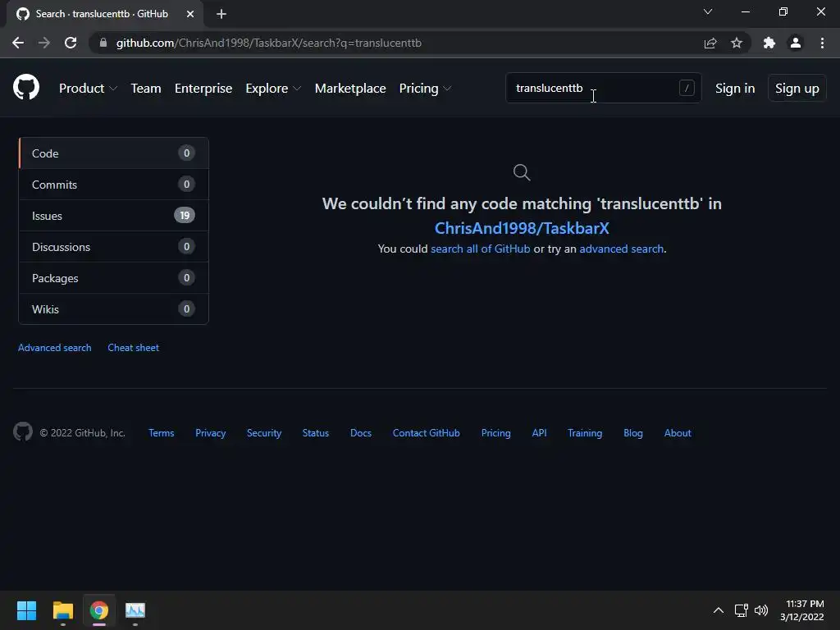Open the Terms footer link
Viewport: 840px width, 630px height.
click(162, 433)
